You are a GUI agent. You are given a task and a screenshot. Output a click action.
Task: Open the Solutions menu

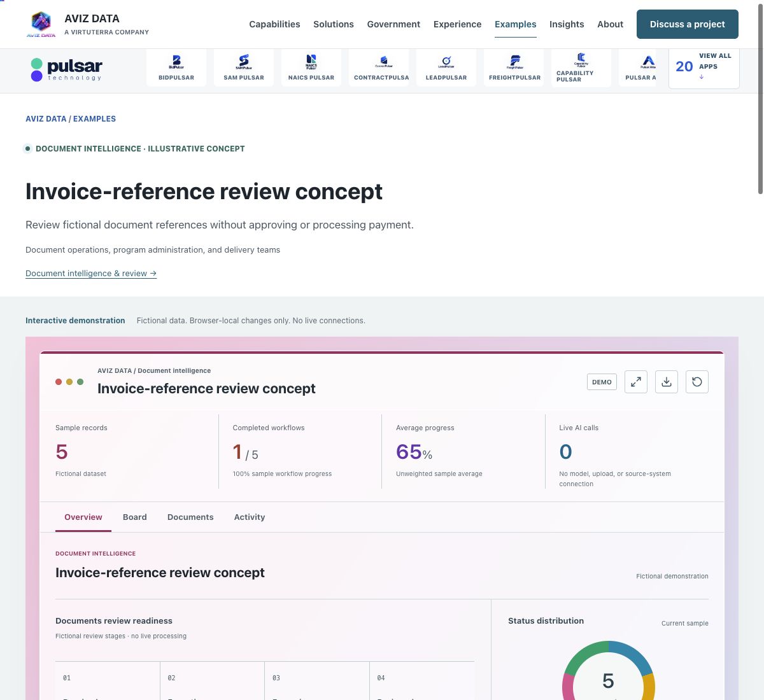(334, 24)
